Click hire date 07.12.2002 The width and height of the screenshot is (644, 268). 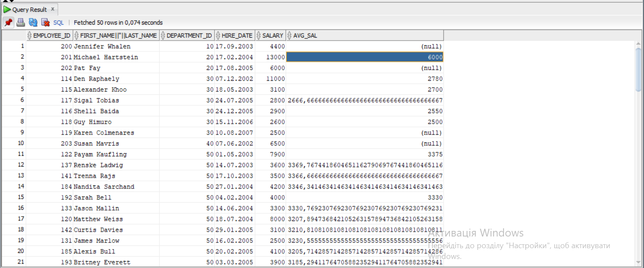coord(235,79)
